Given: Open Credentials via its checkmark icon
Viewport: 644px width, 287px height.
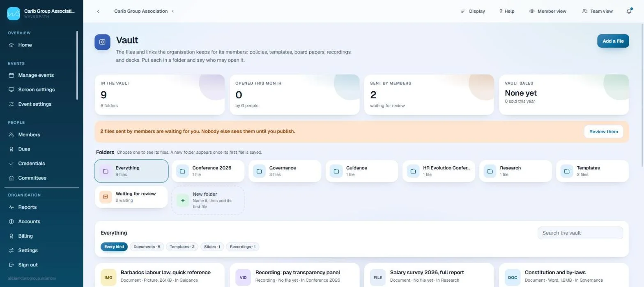Looking at the screenshot, I should pyautogui.click(x=11, y=164).
